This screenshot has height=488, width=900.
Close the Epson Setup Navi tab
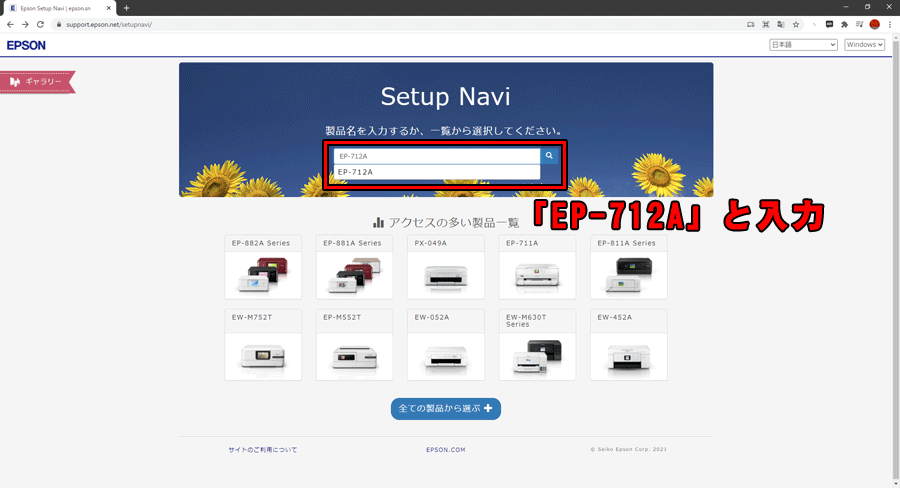point(108,8)
